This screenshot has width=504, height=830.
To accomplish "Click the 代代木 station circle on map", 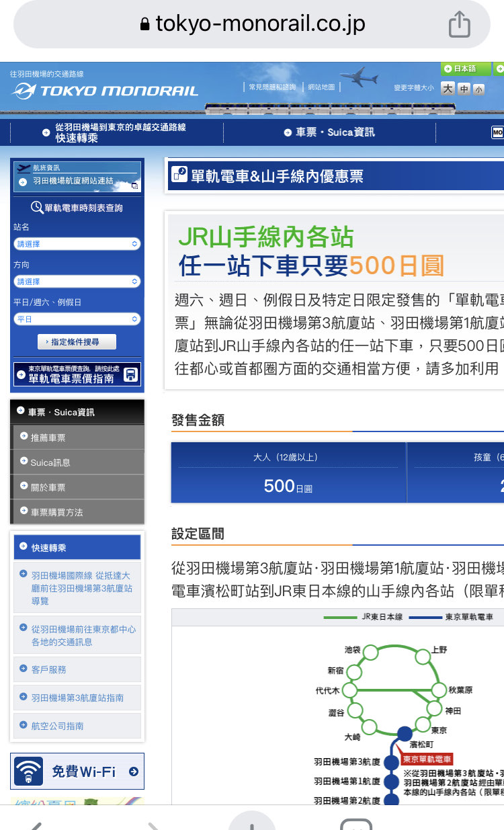I will 350,690.
